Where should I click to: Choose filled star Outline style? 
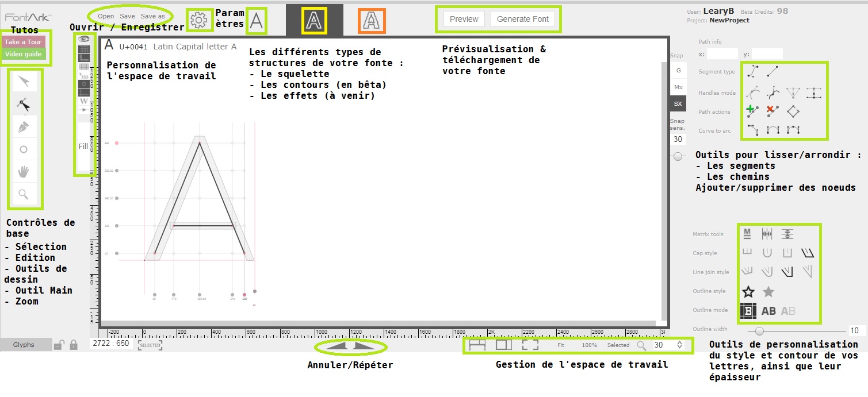[x=768, y=291]
